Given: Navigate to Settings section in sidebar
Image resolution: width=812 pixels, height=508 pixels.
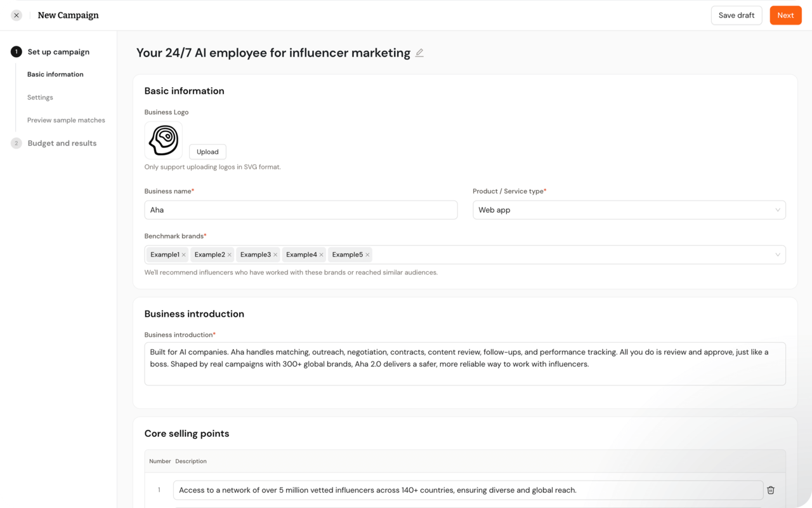Looking at the screenshot, I should 40,97.
